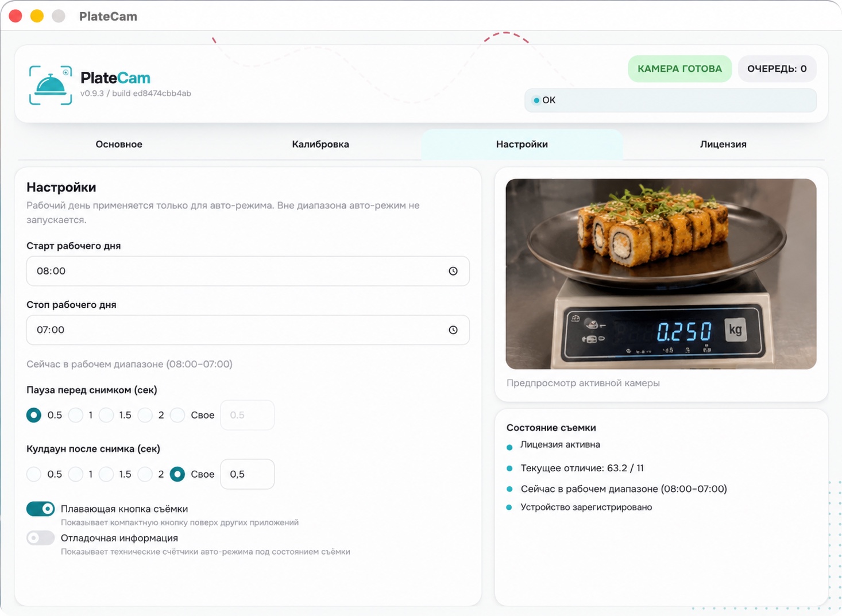Focus the Старт рабочего дня time field

click(x=248, y=271)
